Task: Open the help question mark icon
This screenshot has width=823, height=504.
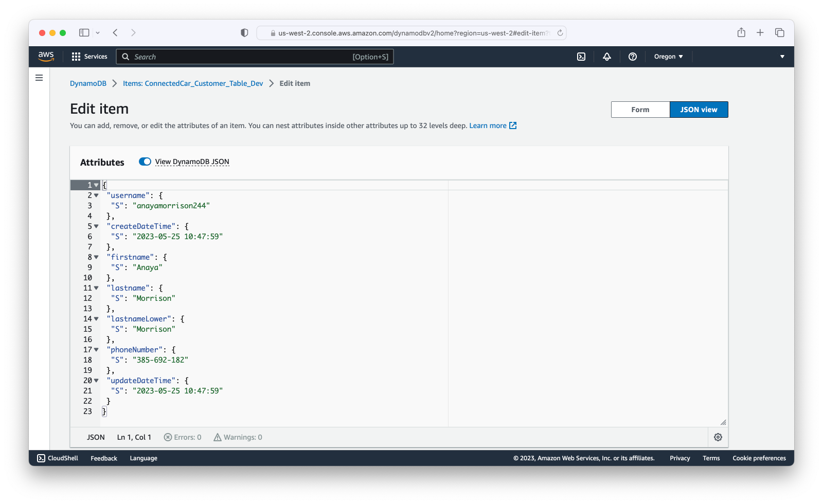Action: pos(633,57)
